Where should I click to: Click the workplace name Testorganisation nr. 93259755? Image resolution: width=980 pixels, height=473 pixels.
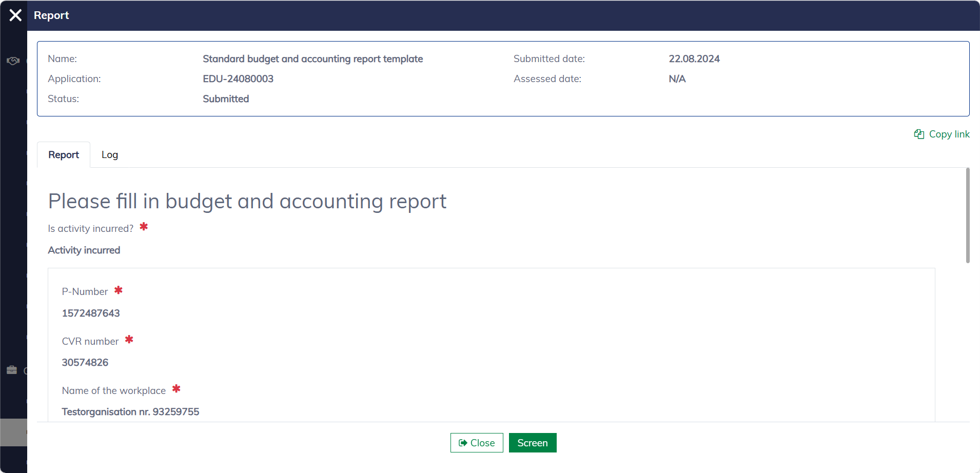130,412
